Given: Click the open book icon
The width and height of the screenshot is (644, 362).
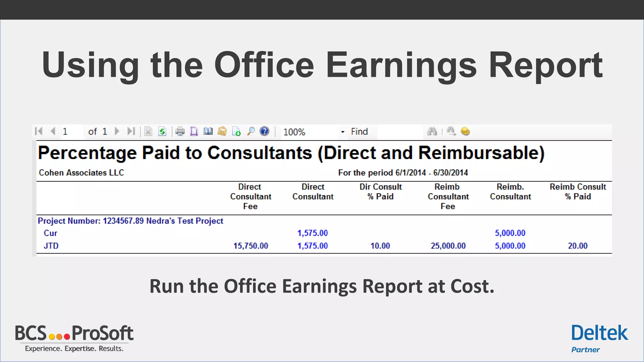Looking at the screenshot, I should 208,131.
